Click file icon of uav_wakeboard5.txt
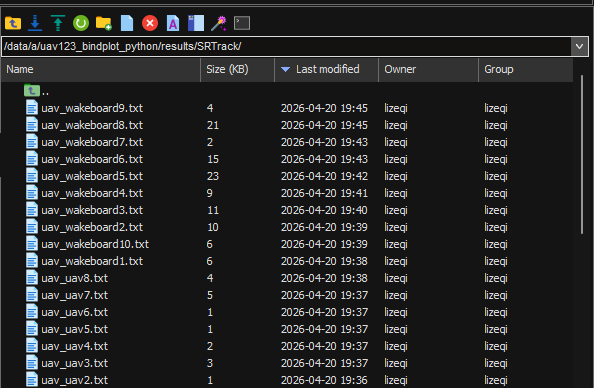 coord(32,176)
